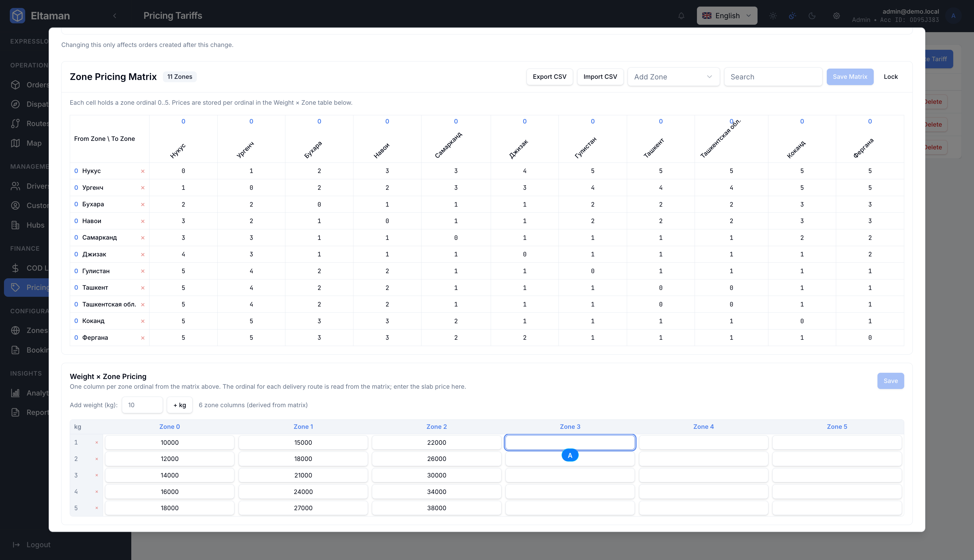Screen dimensions: 974x560
Task: Click the 24000 price for 4 kg
Action: 303,492
